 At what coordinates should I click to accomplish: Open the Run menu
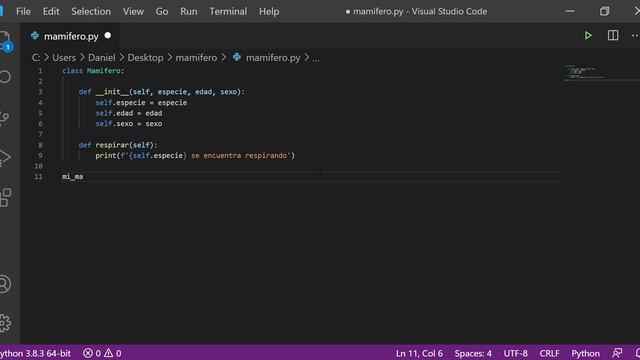(189, 11)
